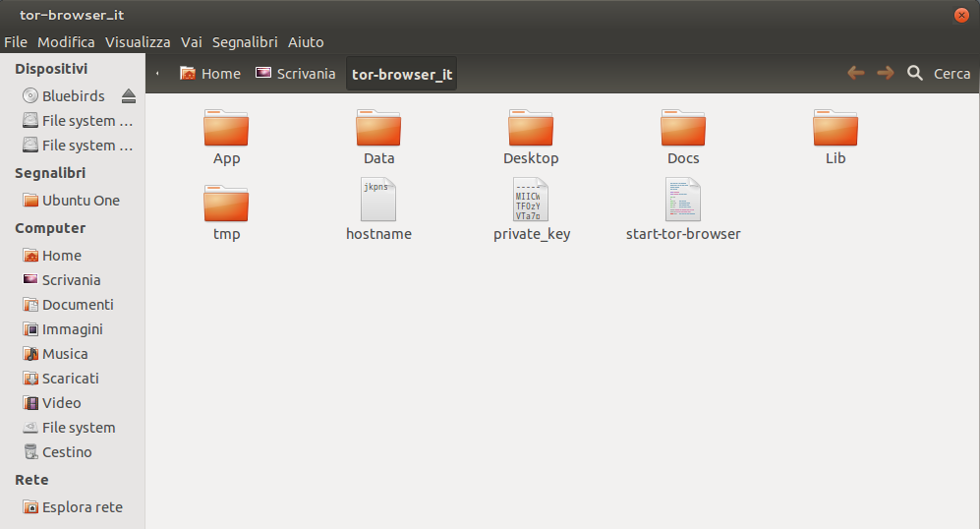980x529 pixels.
Task: Click the Home icon in the path bar
Action: [188, 73]
